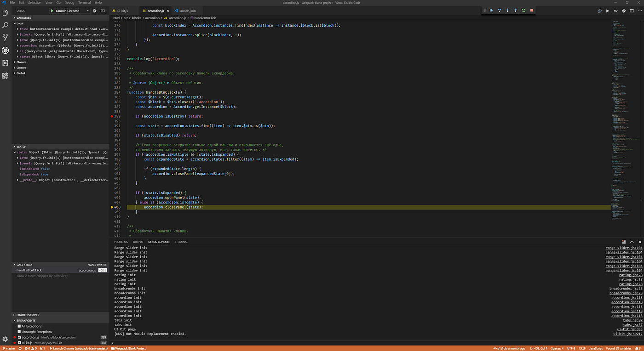This screenshot has width=644, height=351.
Task: Step out with the up-arrow debug icon
Action: [x=515, y=10]
